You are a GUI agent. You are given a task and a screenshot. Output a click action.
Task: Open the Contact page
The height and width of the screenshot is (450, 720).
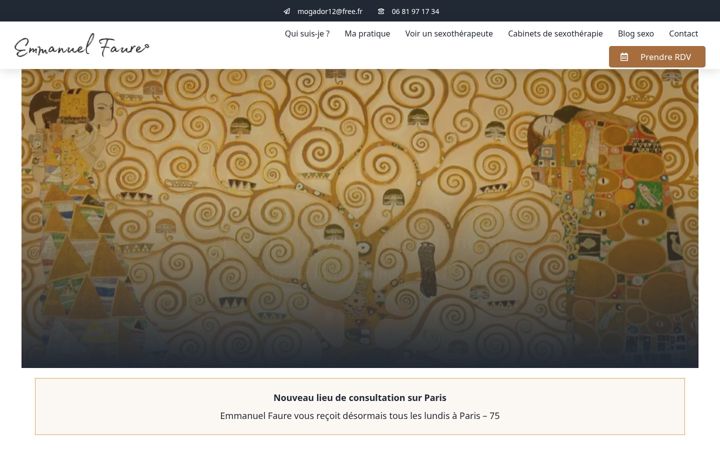tap(683, 34)
